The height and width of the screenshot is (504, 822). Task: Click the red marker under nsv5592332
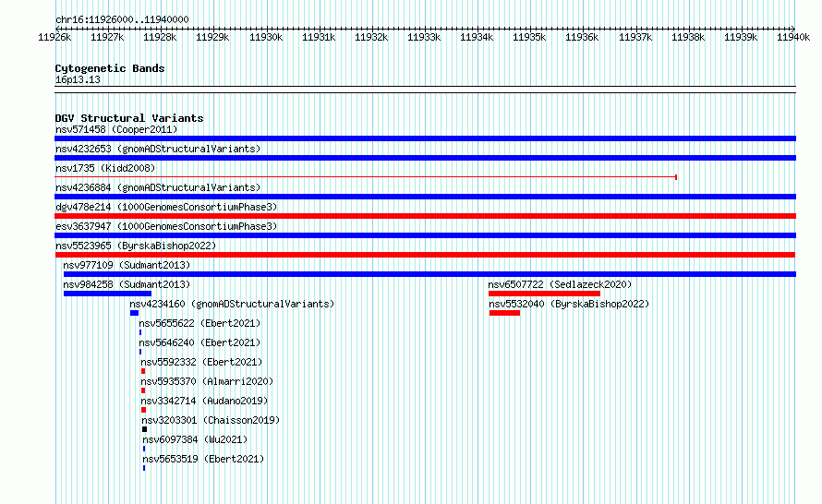click(x=143, y=371)
